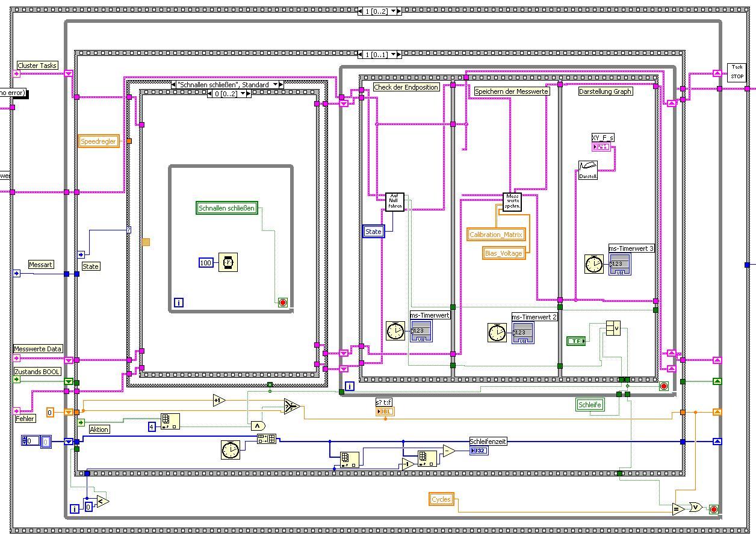Open the "Schnallen schließen", Standard case dropdown

(x=274, y=85)
